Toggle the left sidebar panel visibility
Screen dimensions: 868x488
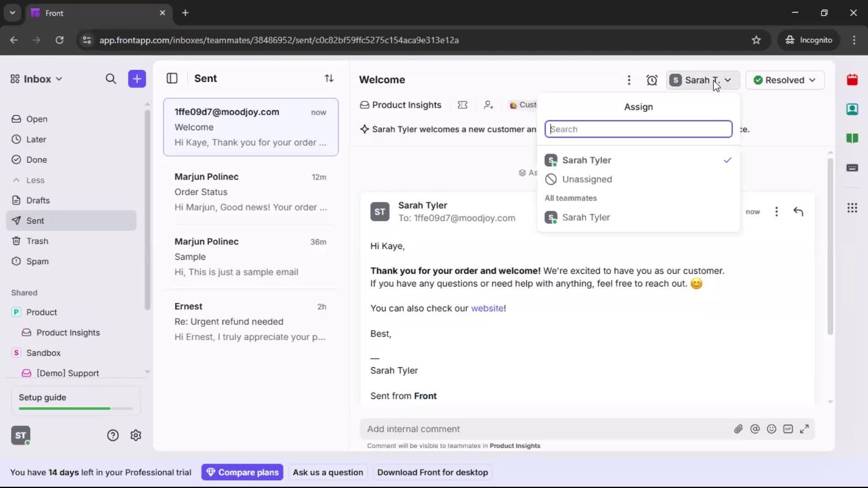coord(172,78)
